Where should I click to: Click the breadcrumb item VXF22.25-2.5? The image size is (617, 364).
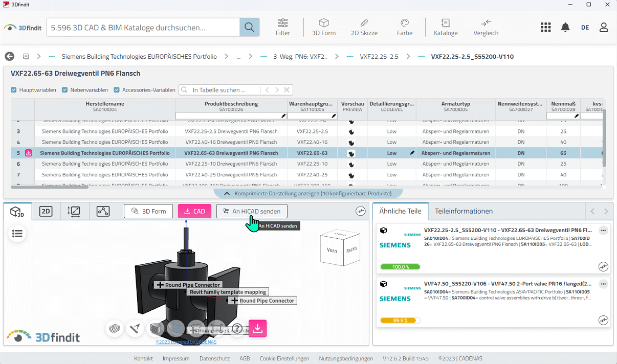(379, 56)
